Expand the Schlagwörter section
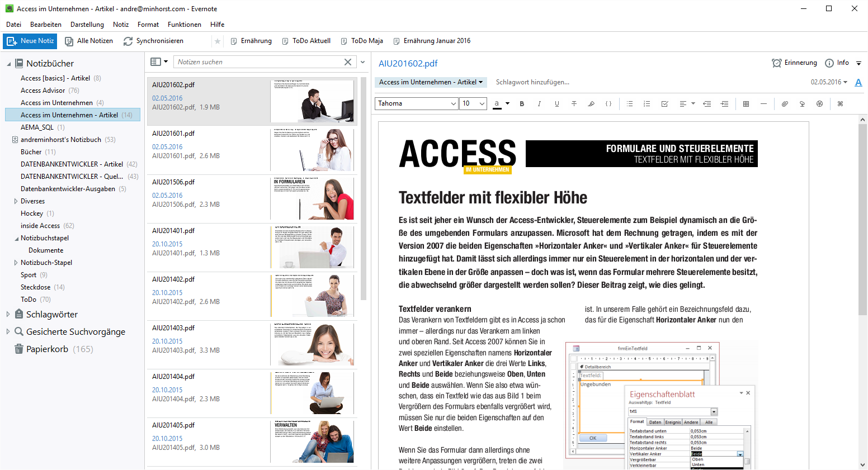This screenshot has width=868, height=470. click(x=8, y=315)
